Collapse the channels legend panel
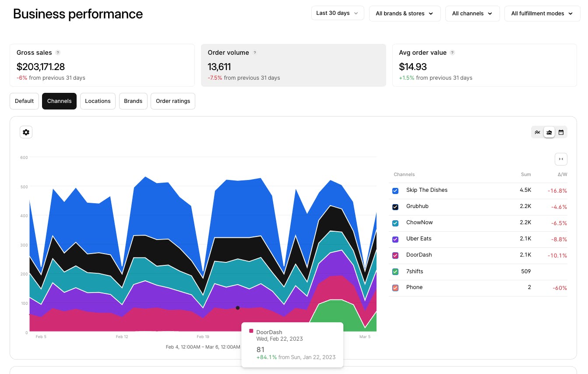 point(561,159)
